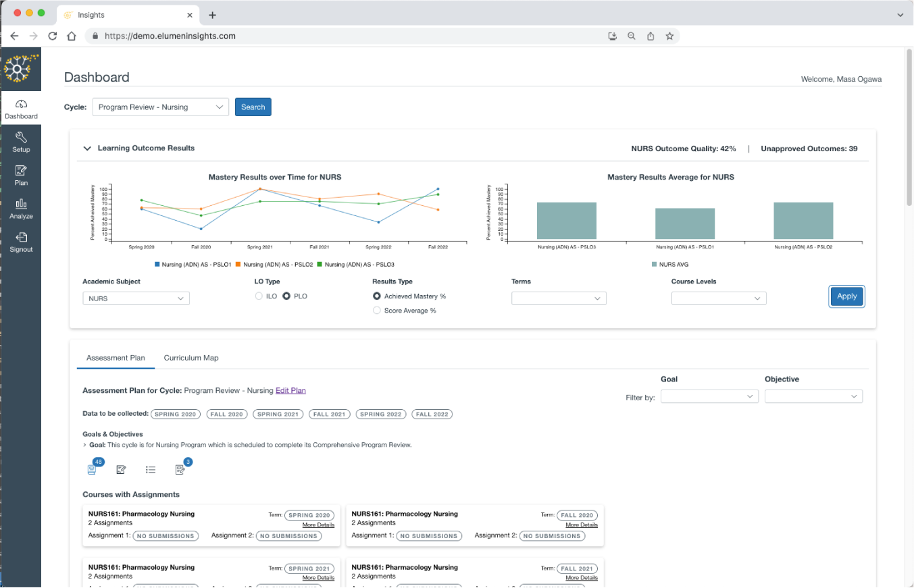The width and height of the screenshot is (914, 588).
Task: Click the courses icon with 48 badge
Action: (91, 469)
